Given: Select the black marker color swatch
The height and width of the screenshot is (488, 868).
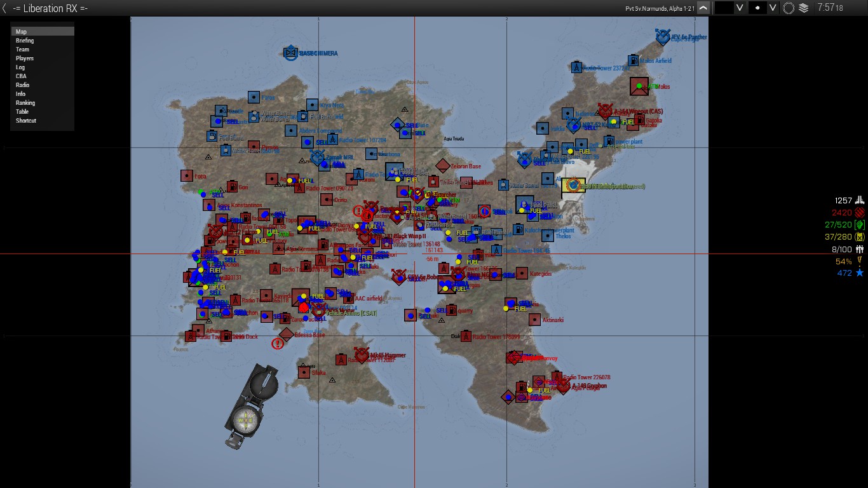Looking at the screenshot, I should (723, 8).
